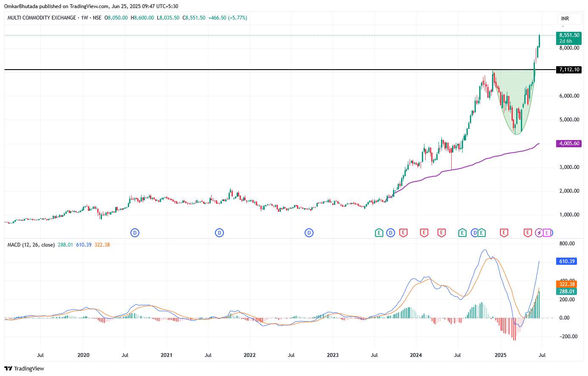
Task: Click the 2020 label on the time axis
Action: 84,355
